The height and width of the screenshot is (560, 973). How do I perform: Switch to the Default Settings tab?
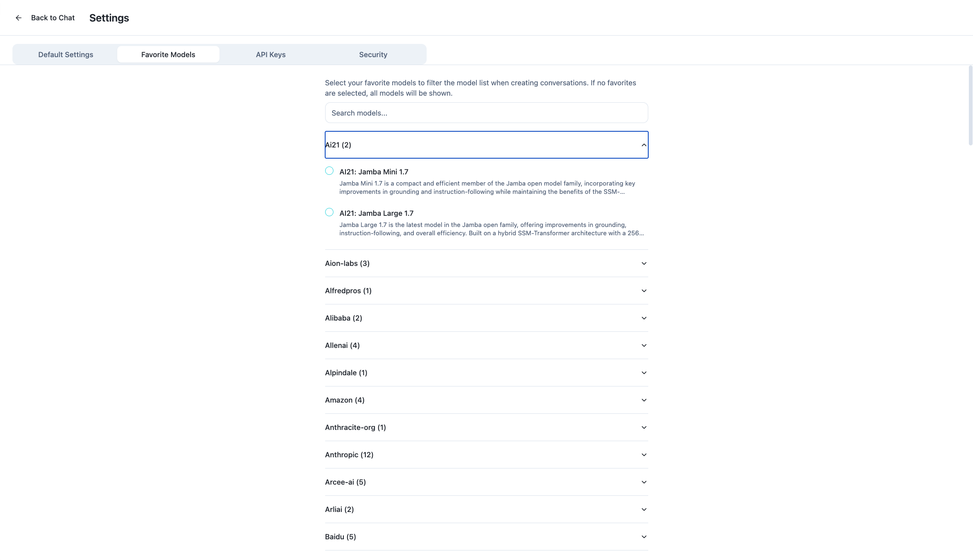[x=65, y=54]
